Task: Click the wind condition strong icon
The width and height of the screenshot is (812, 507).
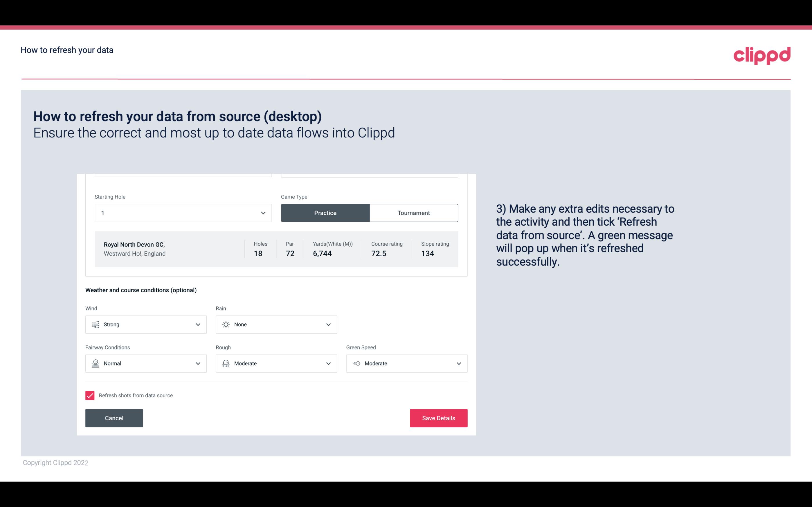Action: pos(95,325)
